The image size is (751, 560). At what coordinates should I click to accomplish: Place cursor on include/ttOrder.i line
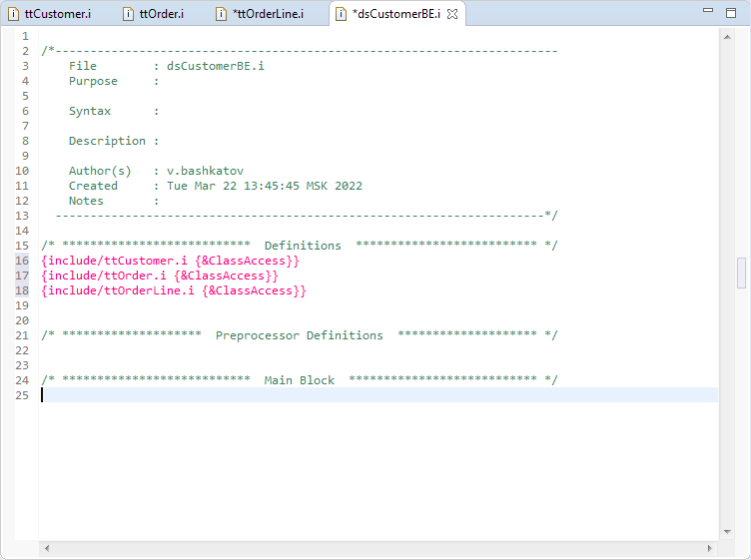coord(160,276)
